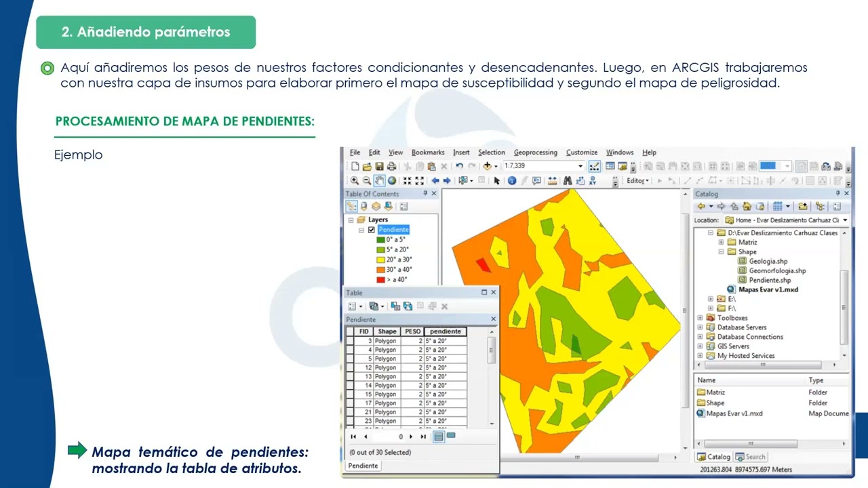This screenshot has height=488, width=868.
Task: Toggle Show selected records view button
Action: [451, 436]
